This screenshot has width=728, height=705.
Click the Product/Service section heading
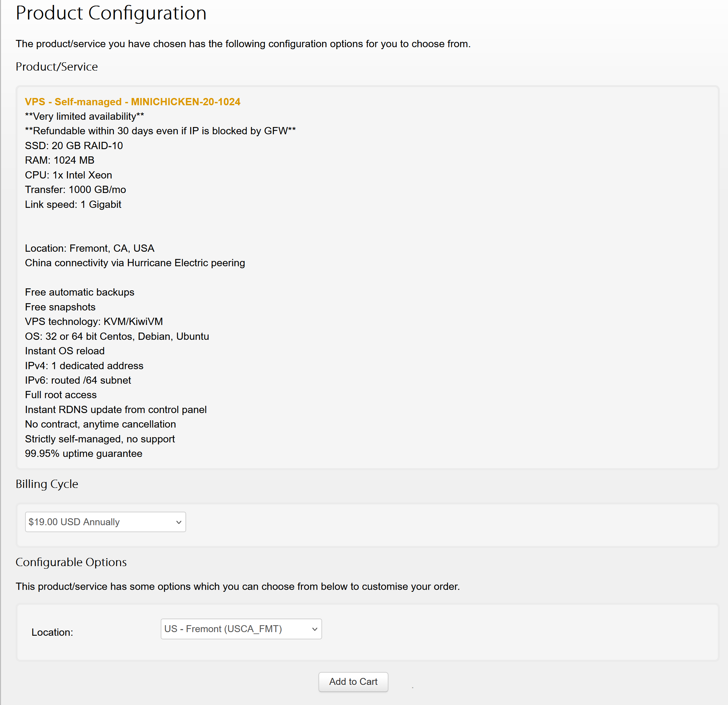[56, 67]
